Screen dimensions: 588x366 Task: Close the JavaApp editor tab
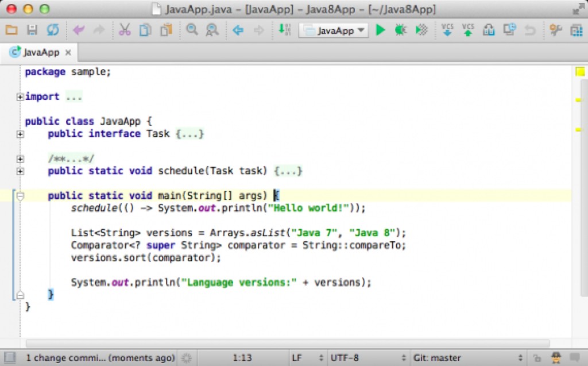pos(68,52)
